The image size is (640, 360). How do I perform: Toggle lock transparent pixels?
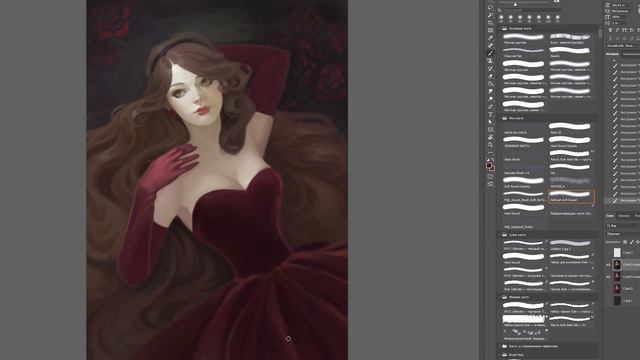pos(625,242)
